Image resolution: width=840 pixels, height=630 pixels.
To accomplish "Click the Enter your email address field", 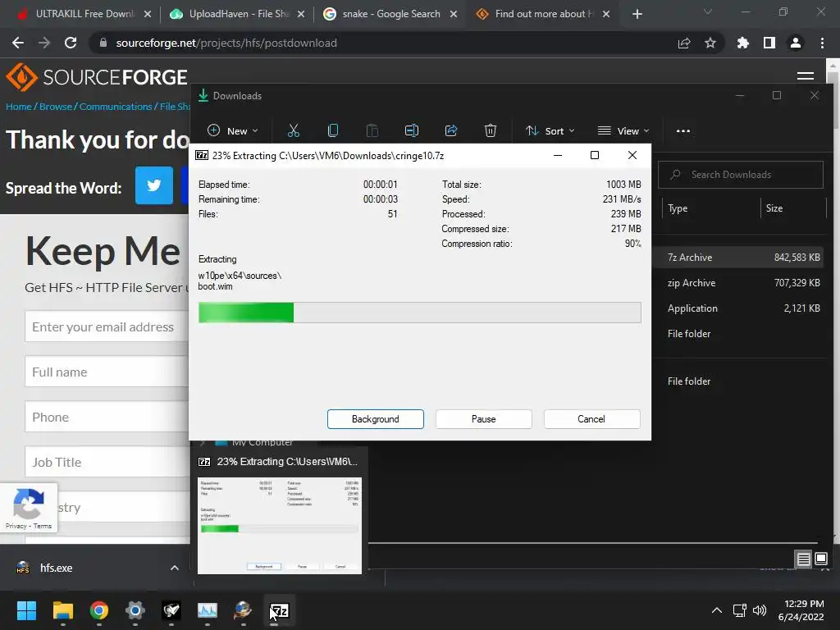I will click(107, 326).
